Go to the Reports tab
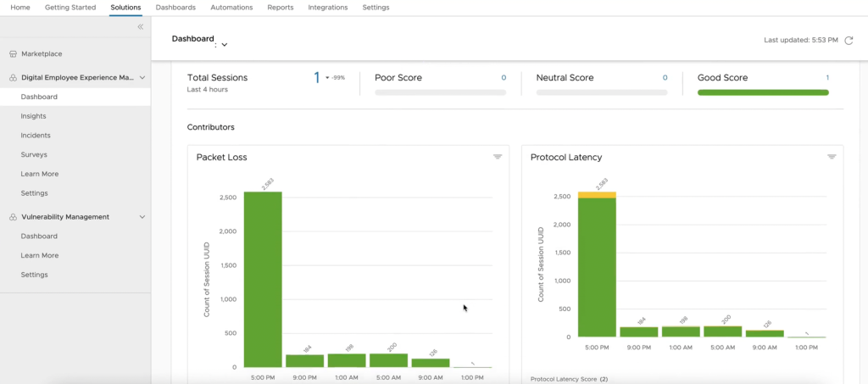 [280, 8]
